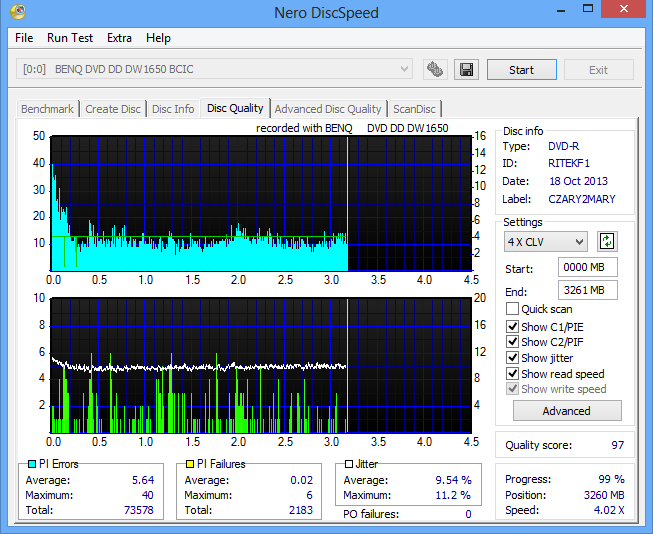Switch to the ScanDisc tab

(414, 109)
